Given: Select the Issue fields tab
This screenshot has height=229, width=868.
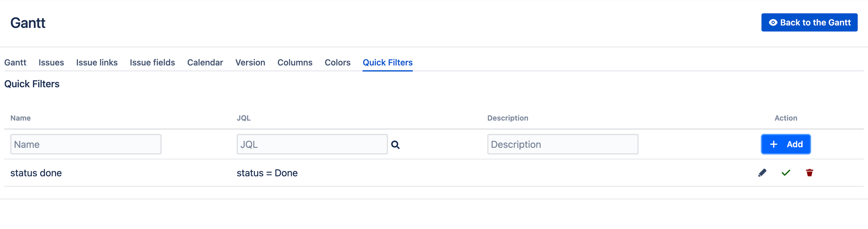Looking at the screenshot, I should (x=152, y=62).
